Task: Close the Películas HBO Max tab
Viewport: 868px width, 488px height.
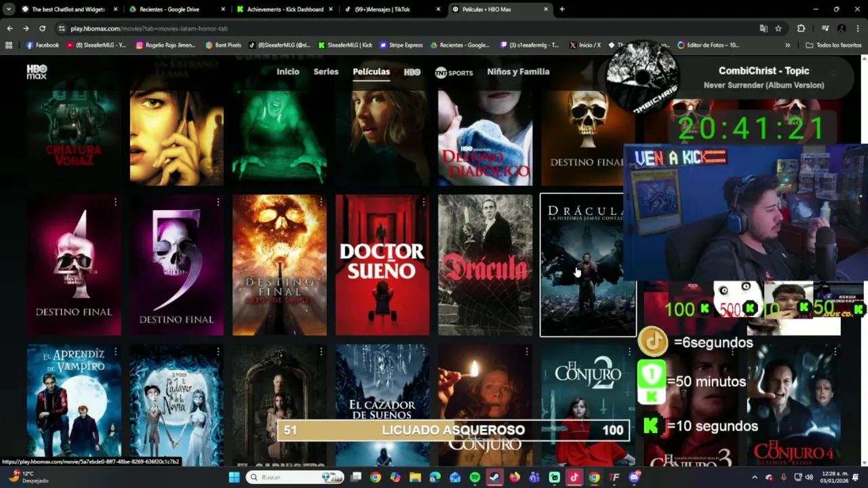Action: pyautogui.click(x=546, y=9)
